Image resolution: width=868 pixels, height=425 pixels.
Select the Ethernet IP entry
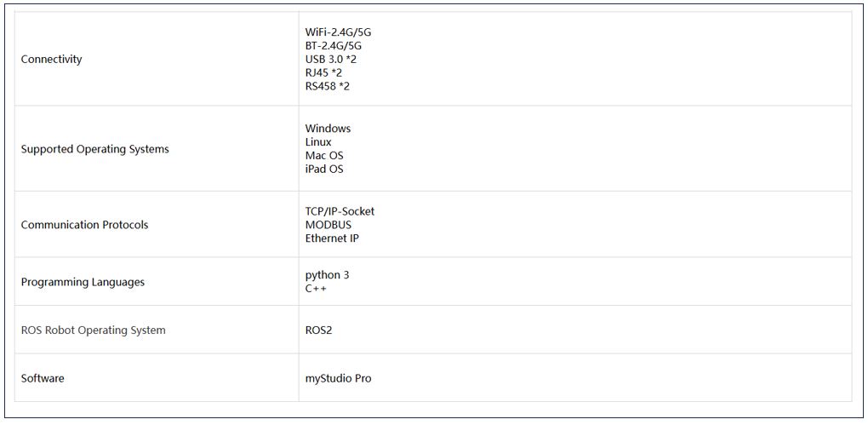(332, 238)
